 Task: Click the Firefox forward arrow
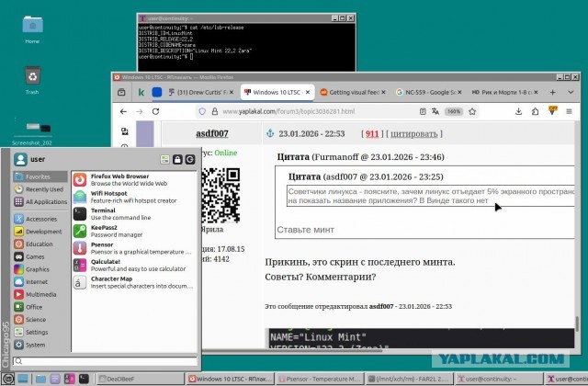click(140, 111)
